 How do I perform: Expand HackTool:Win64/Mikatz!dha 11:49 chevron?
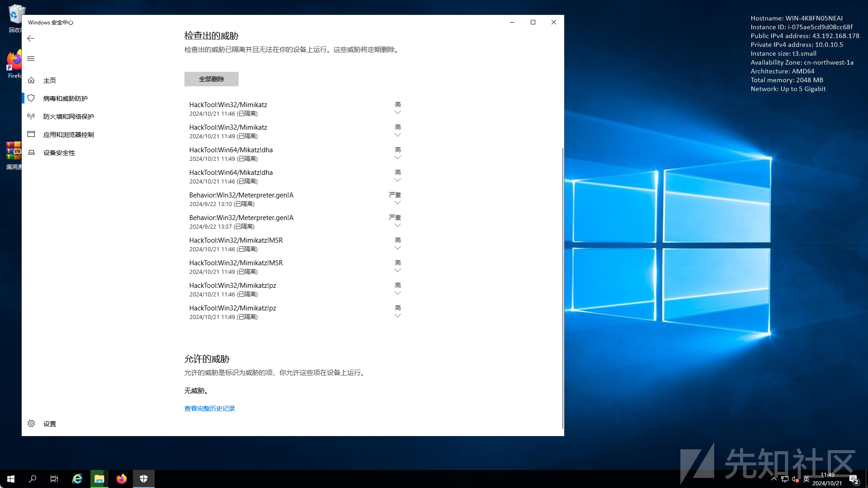397,158
